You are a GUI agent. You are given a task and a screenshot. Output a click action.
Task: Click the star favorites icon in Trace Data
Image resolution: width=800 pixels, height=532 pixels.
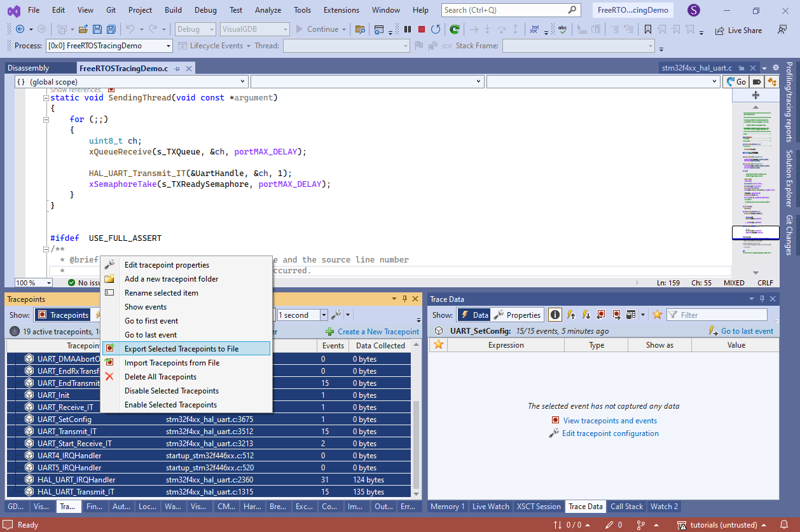point(657,315)
